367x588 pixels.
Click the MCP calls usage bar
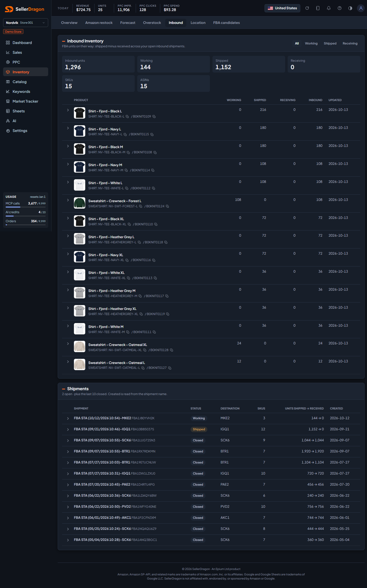click(25, 207)
